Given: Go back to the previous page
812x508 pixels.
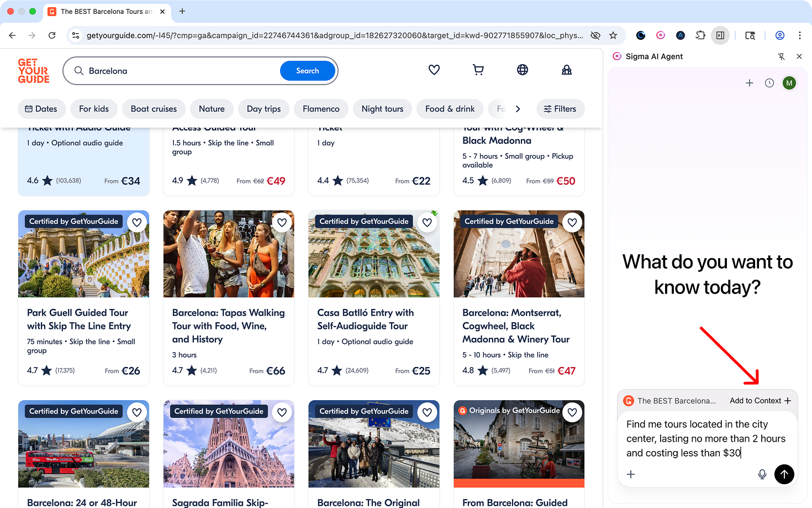Looking at the screenshot, I should tap(12, 35).
